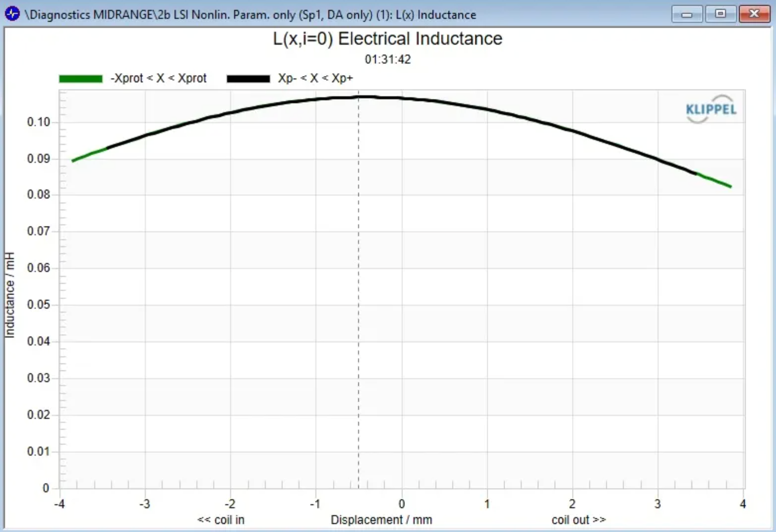This screenshot has width=776, height=532.
Task: Click the 0 tick label on the displacement axis
Action: tap(402, 504)
